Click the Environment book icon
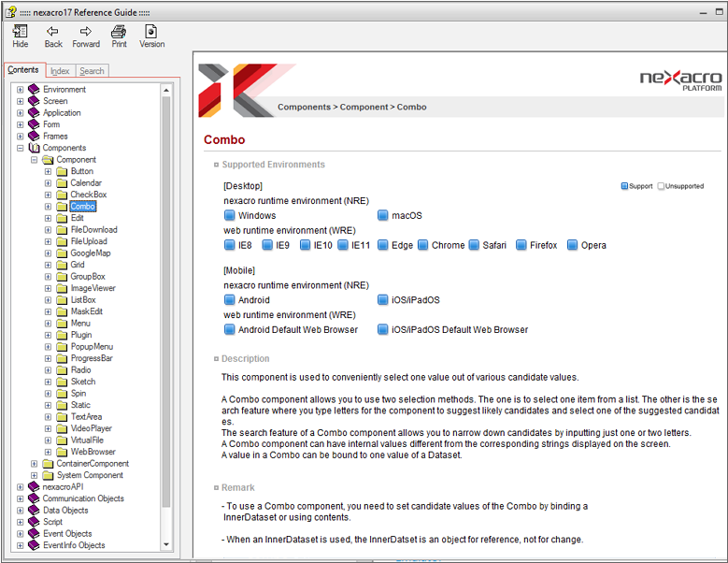Viewport: 728px width, 563px height. coord(34,89)
